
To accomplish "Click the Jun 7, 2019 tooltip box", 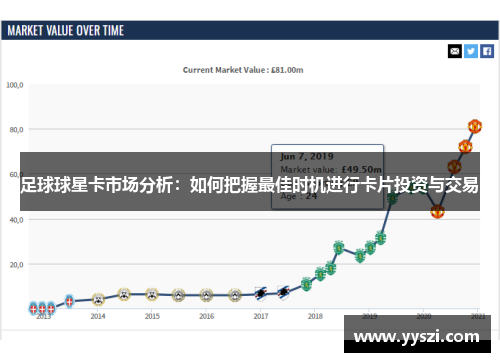I will [x=327, y=177].
